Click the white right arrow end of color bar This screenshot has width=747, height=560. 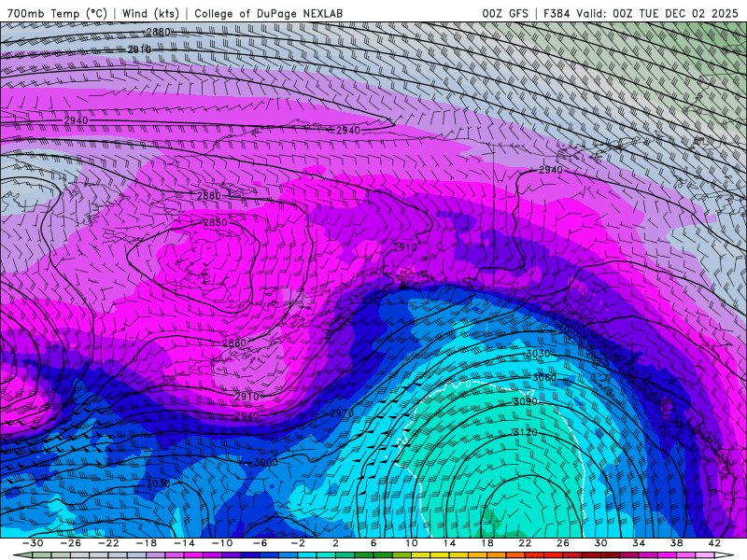click(724, 555)
